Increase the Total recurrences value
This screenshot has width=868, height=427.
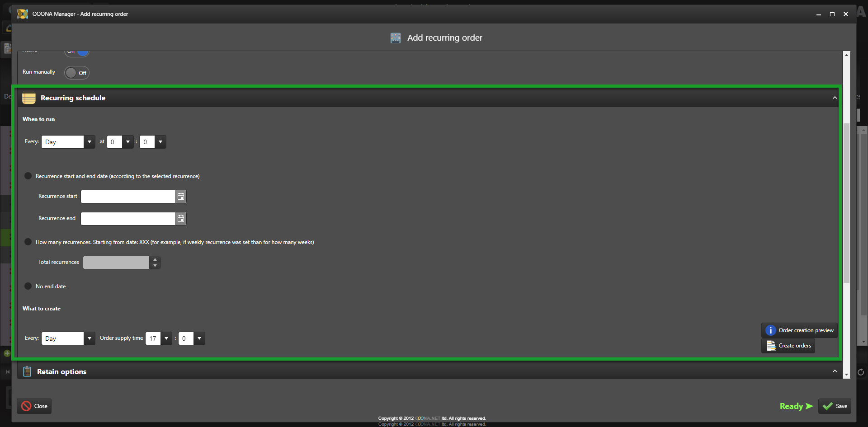tap(155, 259)
